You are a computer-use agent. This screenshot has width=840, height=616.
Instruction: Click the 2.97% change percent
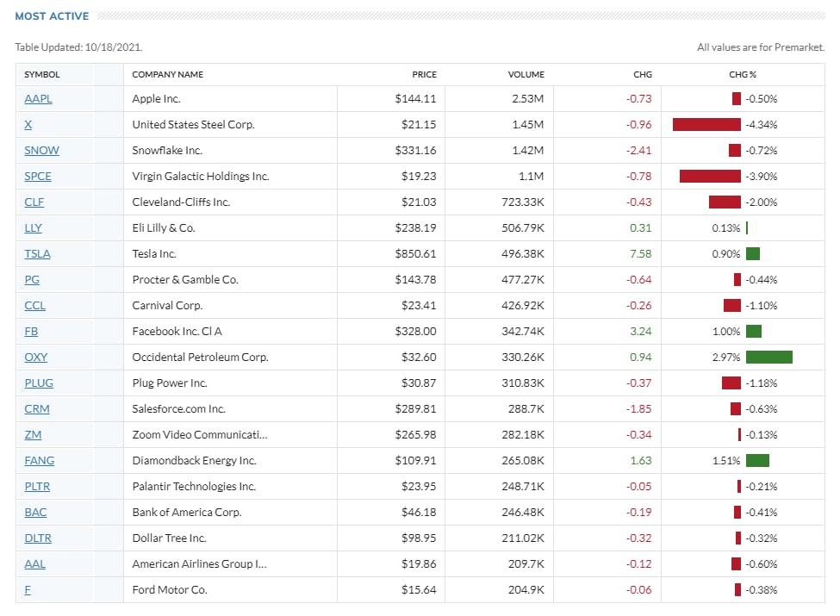click(726, 357)
